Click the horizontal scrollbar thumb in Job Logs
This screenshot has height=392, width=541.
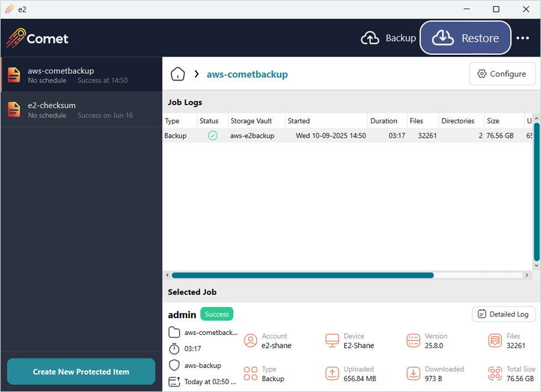point(302,275)
